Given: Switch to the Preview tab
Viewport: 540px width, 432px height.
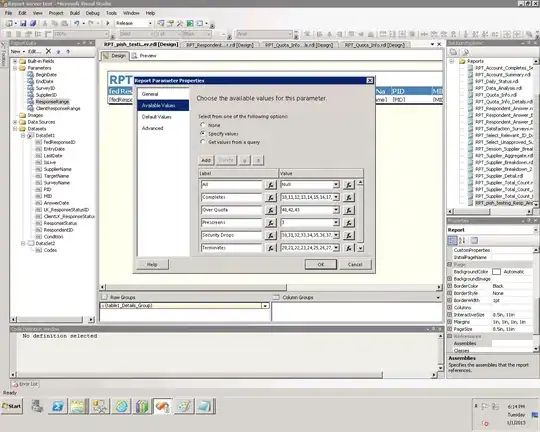Looking at the screenshot, I should point(144,56).
